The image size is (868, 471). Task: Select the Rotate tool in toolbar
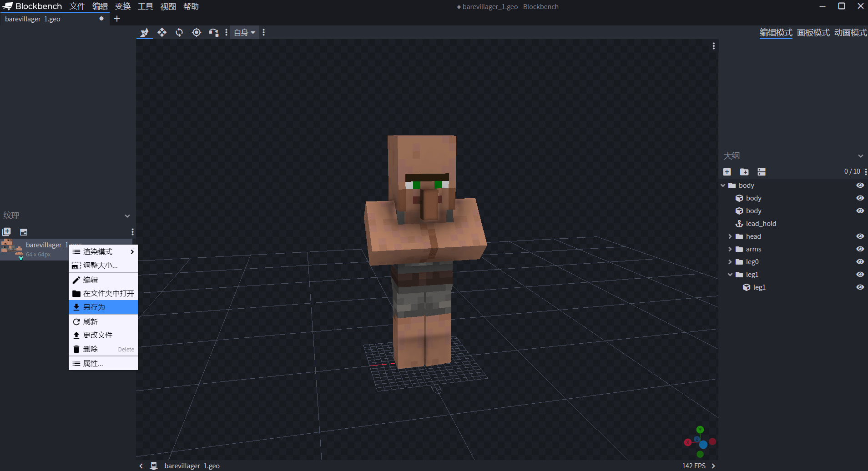179,32
